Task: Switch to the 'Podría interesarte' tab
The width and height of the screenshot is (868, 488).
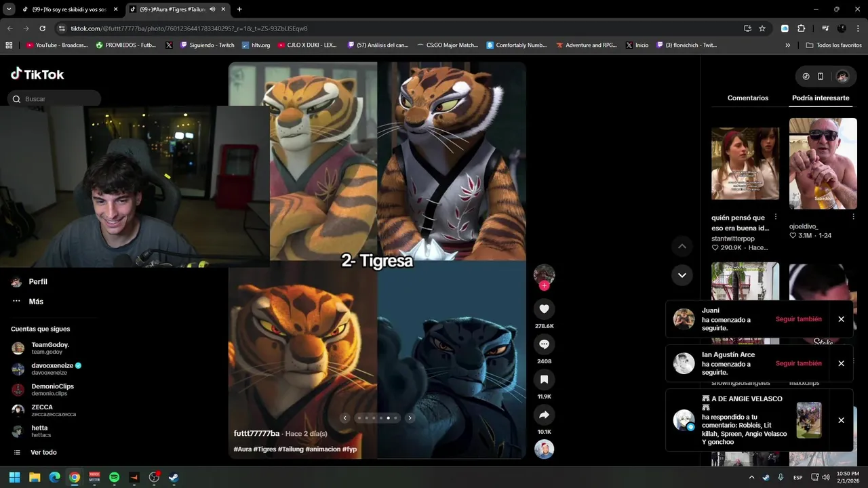Action: (x=821, y=98)
